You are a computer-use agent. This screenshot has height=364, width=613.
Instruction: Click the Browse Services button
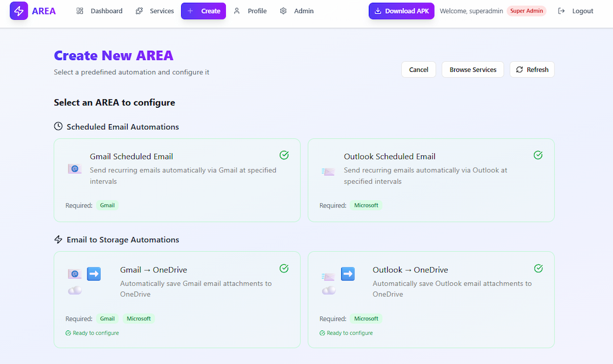click(472, 69)
